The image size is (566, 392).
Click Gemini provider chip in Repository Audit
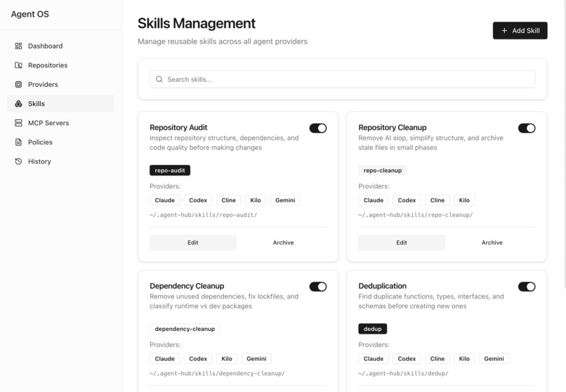click(x=285, y=200)
